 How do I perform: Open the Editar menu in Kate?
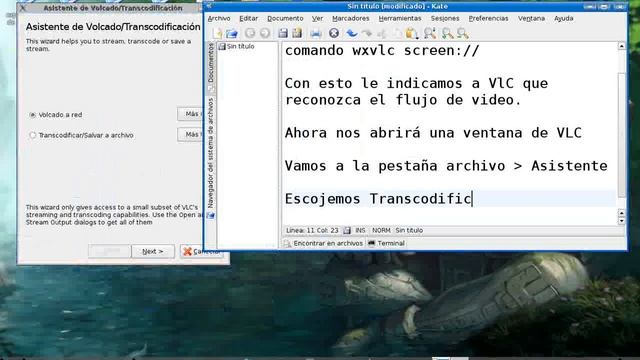click(249, 18)
